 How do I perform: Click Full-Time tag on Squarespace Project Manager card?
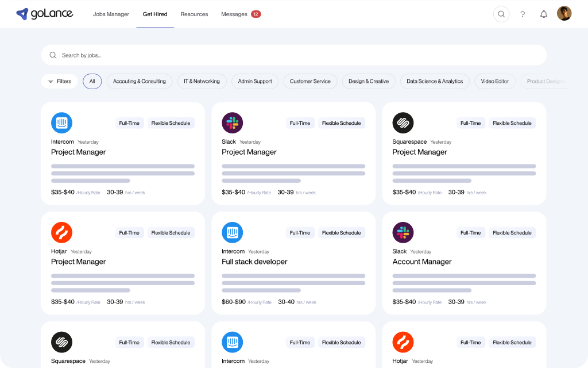click(471, 123)
